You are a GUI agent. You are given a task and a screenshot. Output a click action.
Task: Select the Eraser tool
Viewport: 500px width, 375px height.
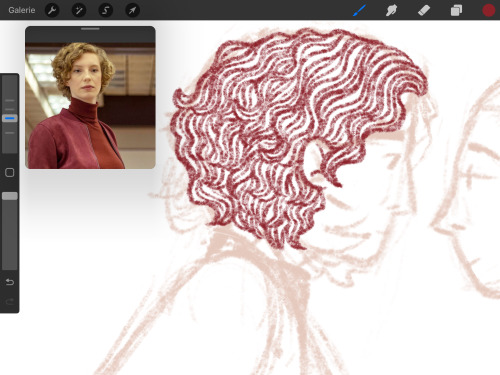pos(424,10)
